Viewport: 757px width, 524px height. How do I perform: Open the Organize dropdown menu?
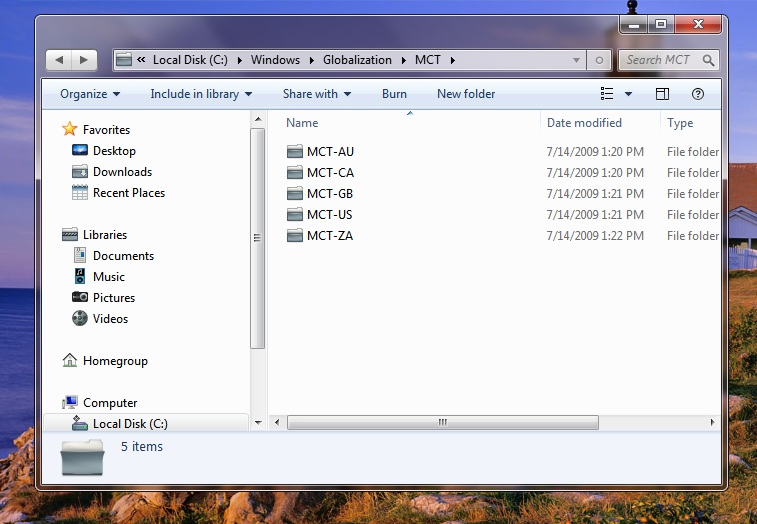click(90, 94)
